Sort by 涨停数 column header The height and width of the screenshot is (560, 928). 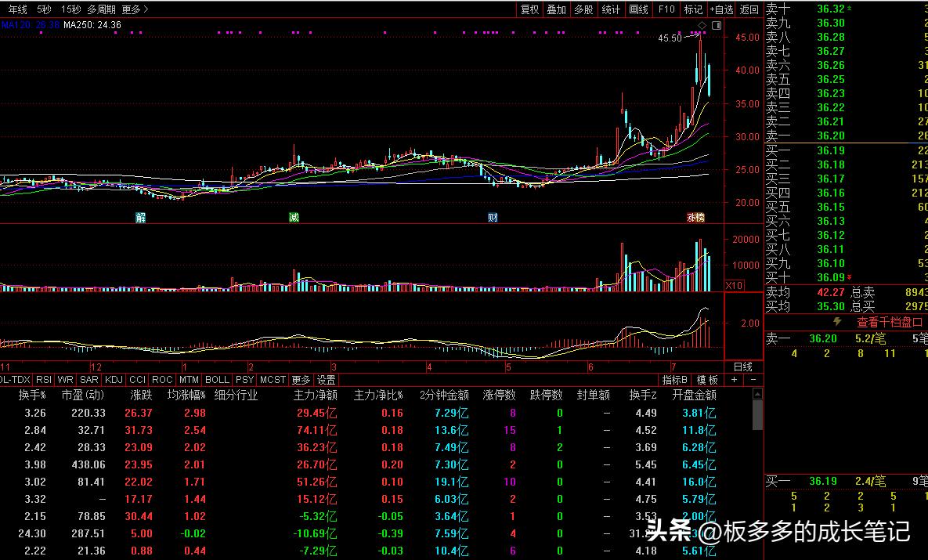click(x=500, y=395)
